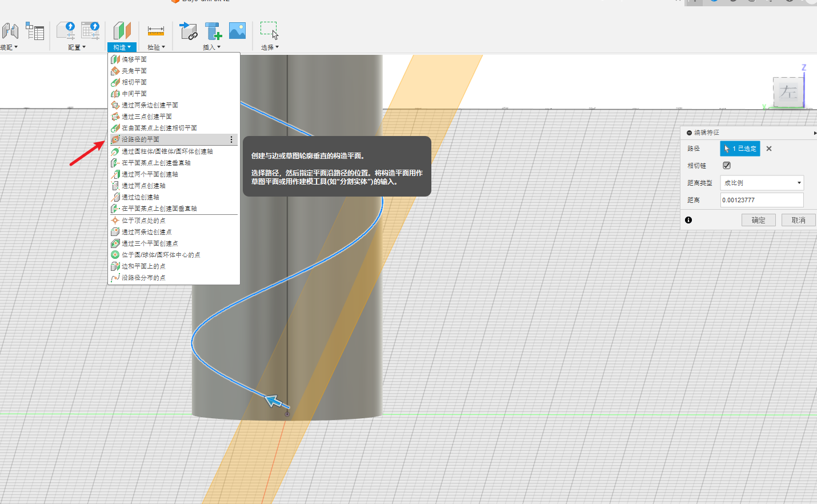Click the 左 face of the view cube

(x=788, y=91)
